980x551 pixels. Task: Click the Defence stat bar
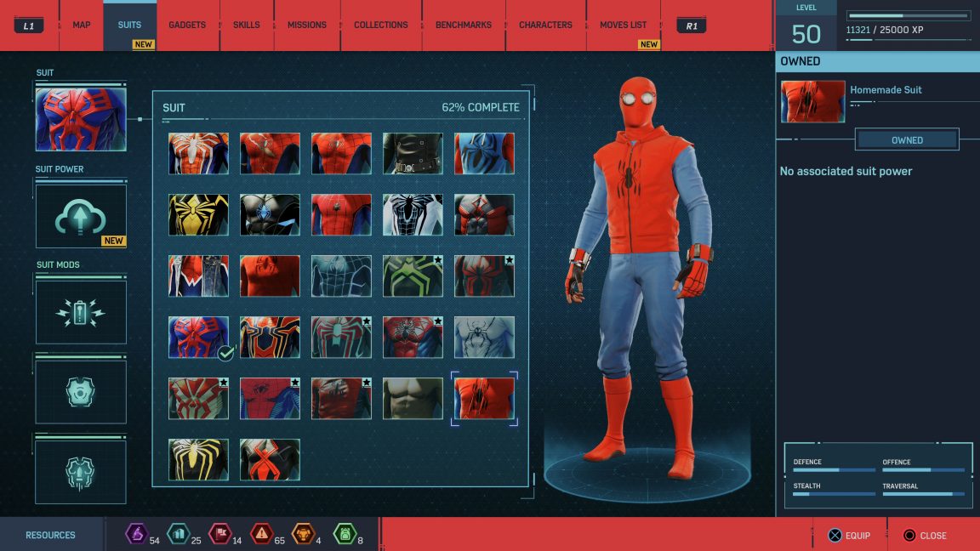click(834, 469)
